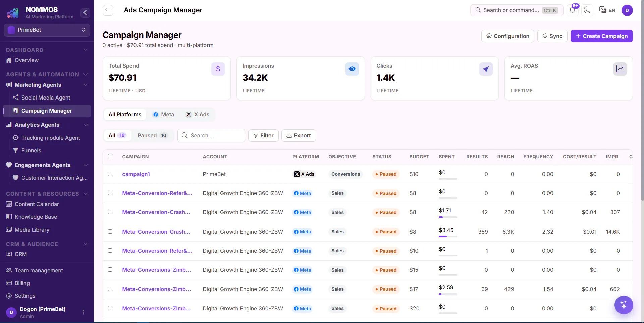Click the Avg. ROAS chart icon

pyautogui.click(x=620, y=69)
